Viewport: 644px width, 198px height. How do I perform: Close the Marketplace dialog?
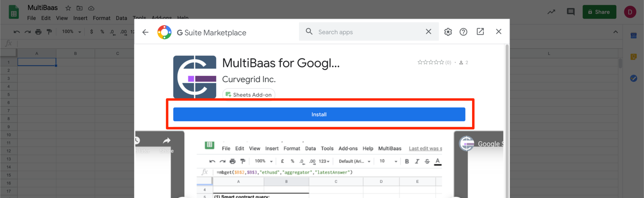click(x=498, y=31)
